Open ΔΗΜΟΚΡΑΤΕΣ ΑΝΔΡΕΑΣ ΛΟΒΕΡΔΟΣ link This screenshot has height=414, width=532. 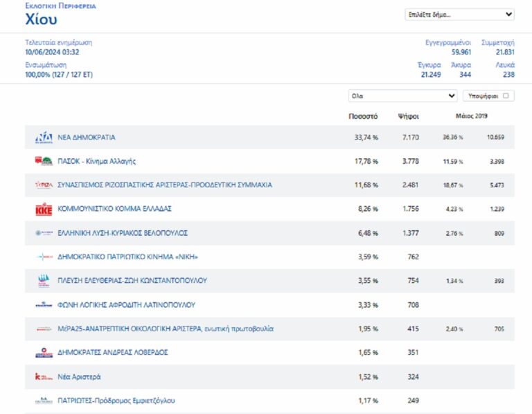(x=113, y=352)
